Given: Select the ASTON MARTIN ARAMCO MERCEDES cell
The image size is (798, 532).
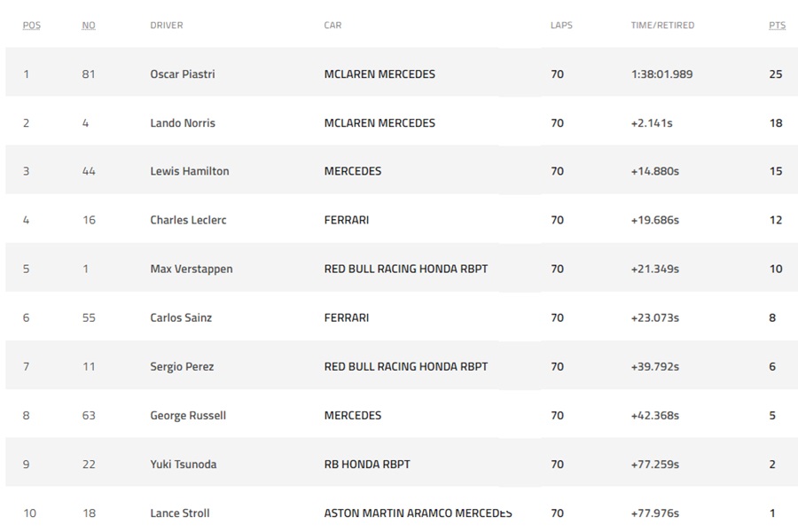Looking at the screenshot, I should pos(418,512).
